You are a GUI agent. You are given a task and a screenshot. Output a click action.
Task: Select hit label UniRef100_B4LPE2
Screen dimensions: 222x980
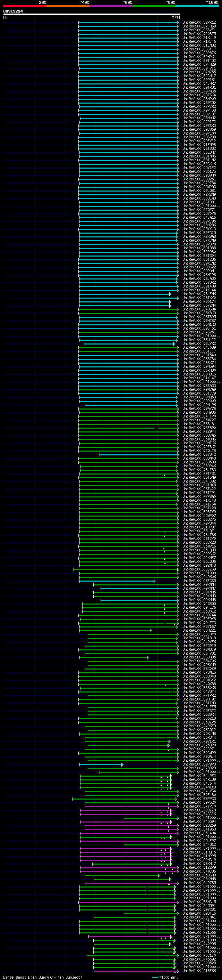(x=199, y=776)
